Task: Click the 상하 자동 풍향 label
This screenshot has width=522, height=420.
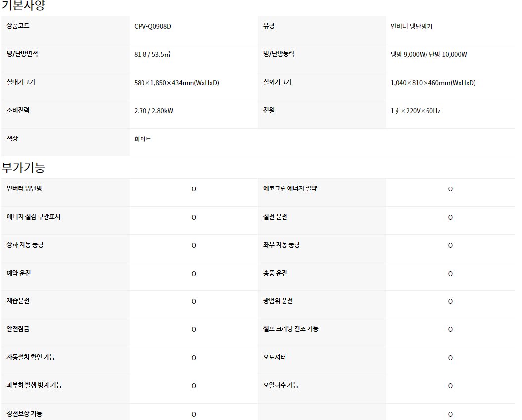Action: [x=25, y=244]
